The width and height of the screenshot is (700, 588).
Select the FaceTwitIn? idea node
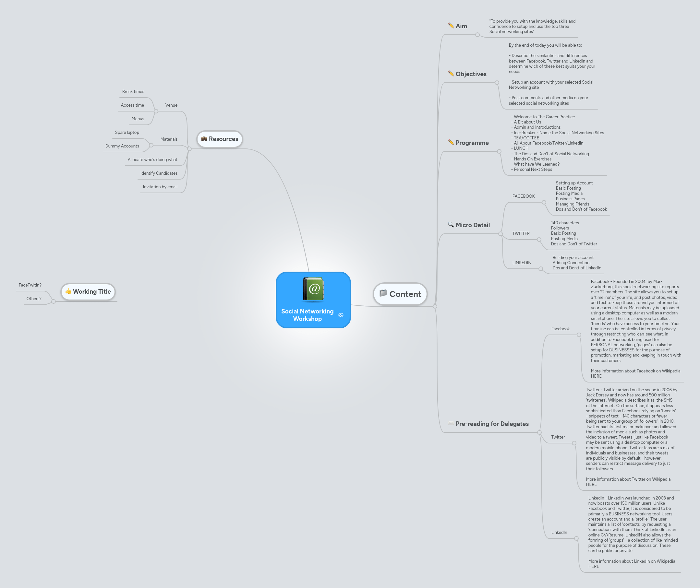click(x=30, y=285)
